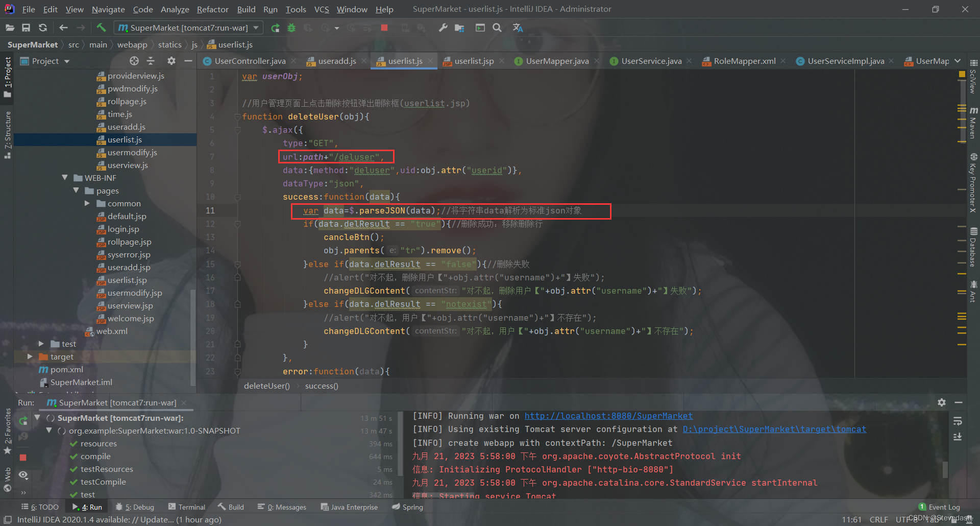Open the Navigate menu
Viewport: 980px width, 526px height.
(108, 9)
